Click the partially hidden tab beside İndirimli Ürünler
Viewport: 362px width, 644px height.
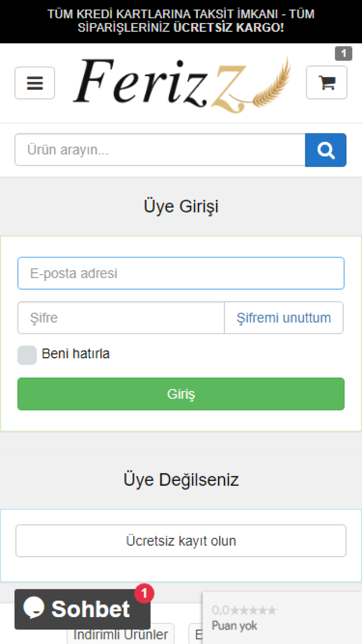pyautogui.click(x=196, y=634)
